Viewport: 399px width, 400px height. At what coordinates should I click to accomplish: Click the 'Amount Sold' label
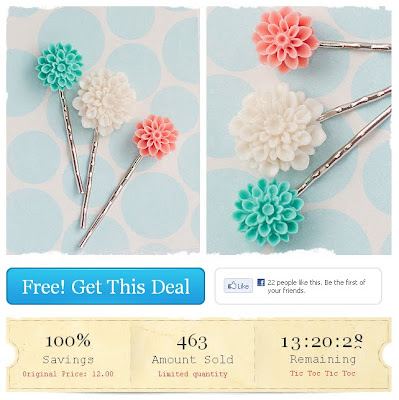(x=193, y=360)
